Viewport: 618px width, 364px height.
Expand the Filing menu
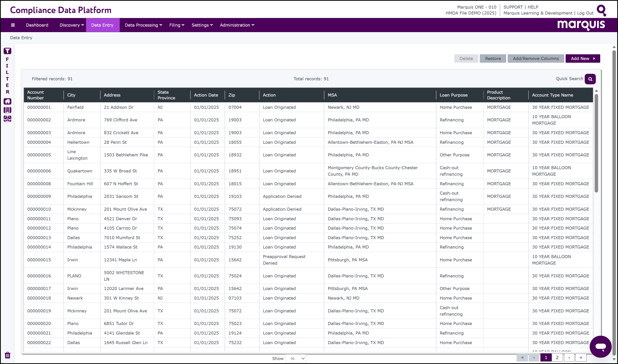pyautogui.click(x=177, y=25)
